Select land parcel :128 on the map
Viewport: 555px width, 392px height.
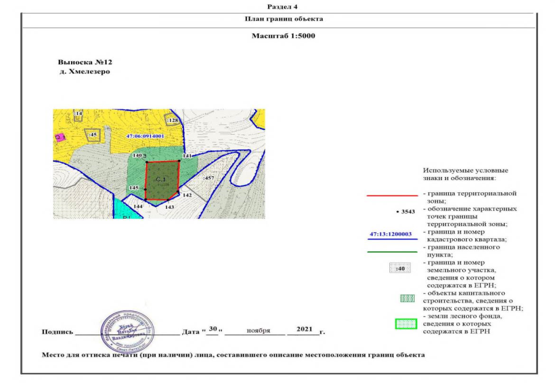(x=172, y=120)
